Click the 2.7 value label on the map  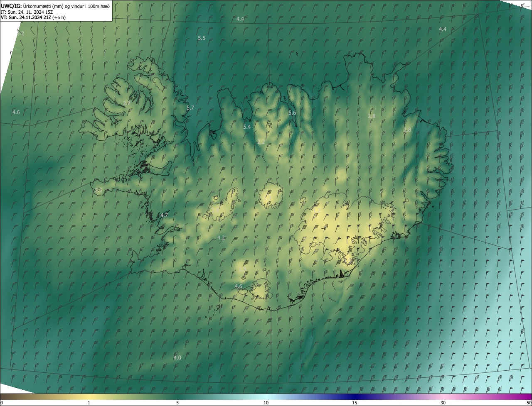pyautogui.click(x=127, y=103)
